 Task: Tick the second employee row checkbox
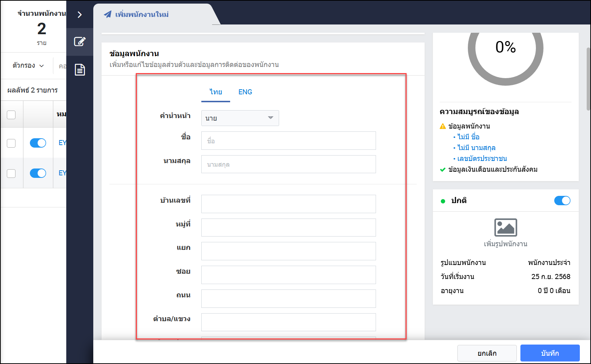12,173
